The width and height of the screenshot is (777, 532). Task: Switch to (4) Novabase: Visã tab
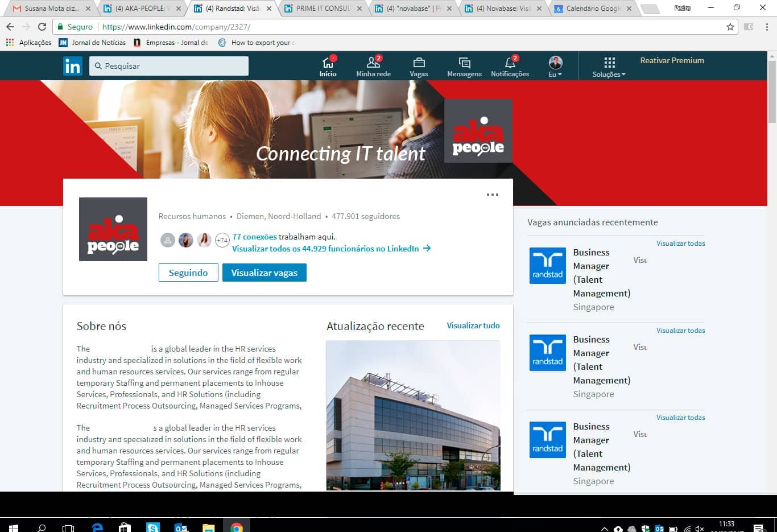tap(503, 9)
